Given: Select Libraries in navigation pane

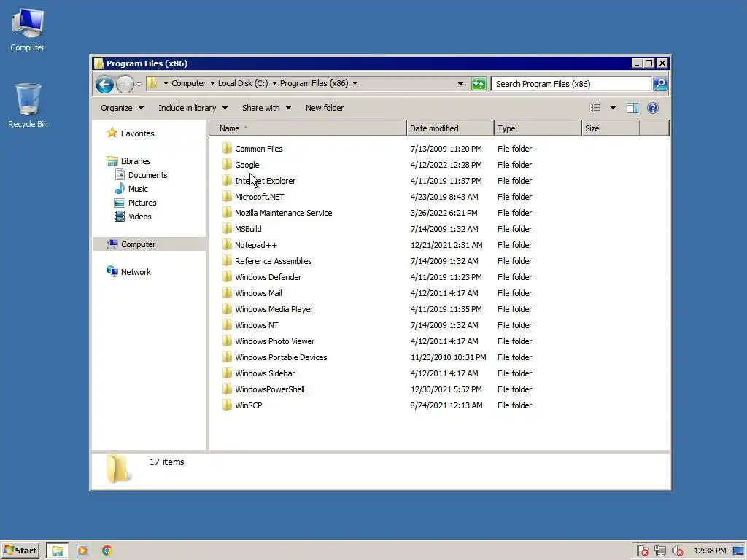Looking at the screenshot, I should point(136,161).
